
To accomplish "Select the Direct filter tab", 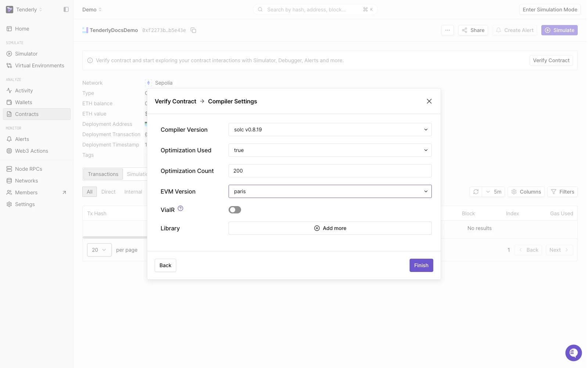I will click(108, 192).
